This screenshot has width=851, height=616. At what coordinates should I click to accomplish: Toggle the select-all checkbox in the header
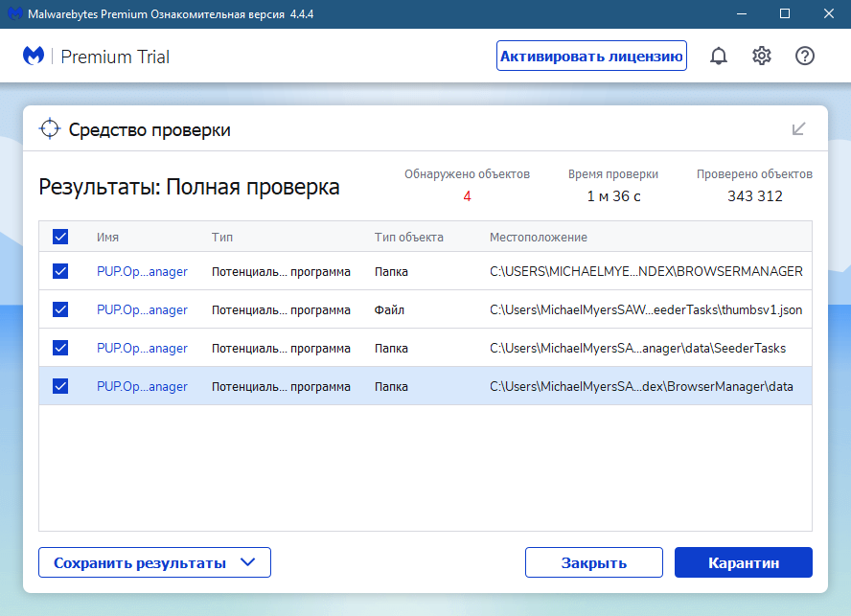[x=60, y=237]
